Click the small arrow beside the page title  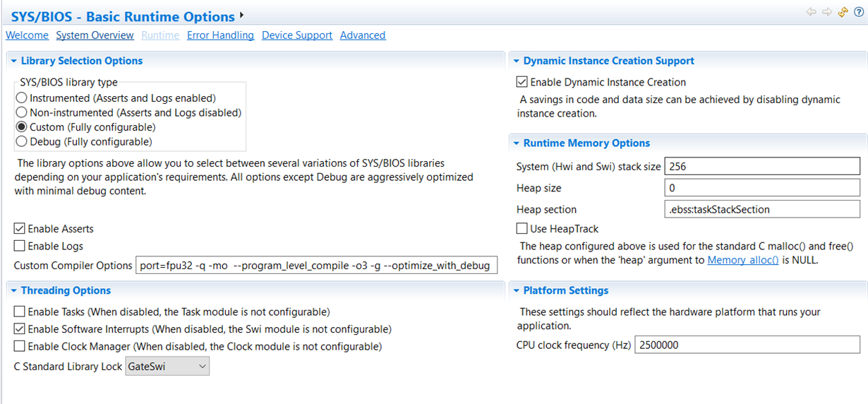click(x=242, y=15)
